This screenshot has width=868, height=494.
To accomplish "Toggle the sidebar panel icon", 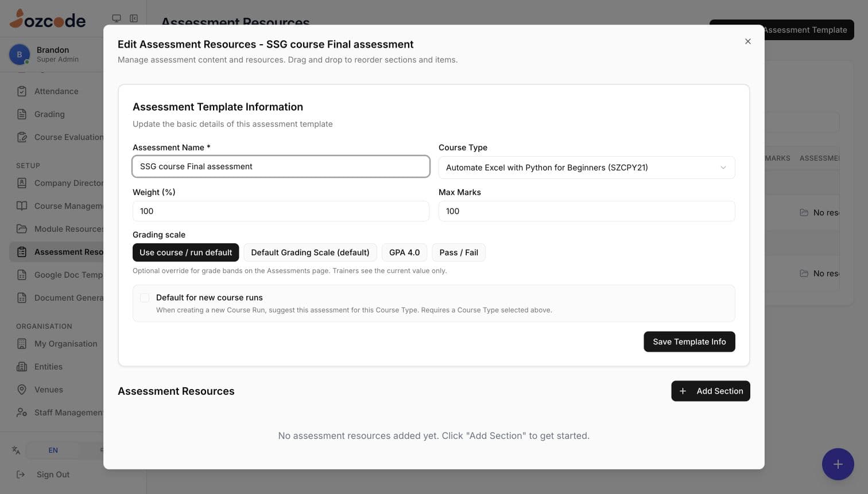I will (134, 18).
